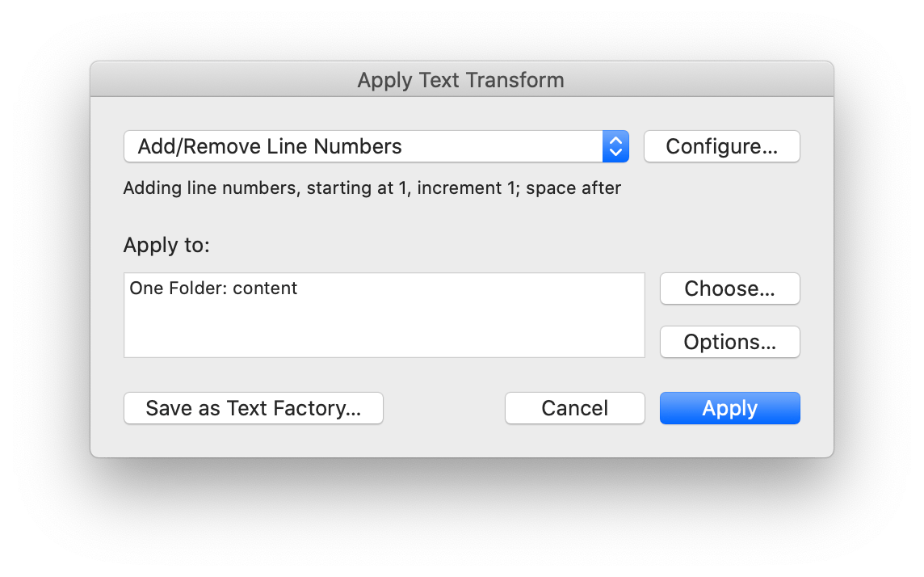Select the "One Folder: content" entry
The height and width of the screenshot is (577, 924).
(213, 288)
